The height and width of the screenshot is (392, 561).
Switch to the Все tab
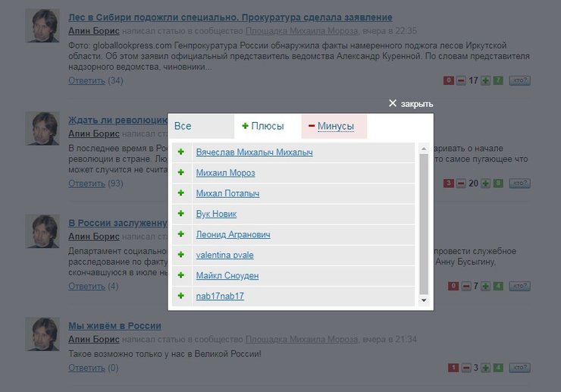point(202,126)
